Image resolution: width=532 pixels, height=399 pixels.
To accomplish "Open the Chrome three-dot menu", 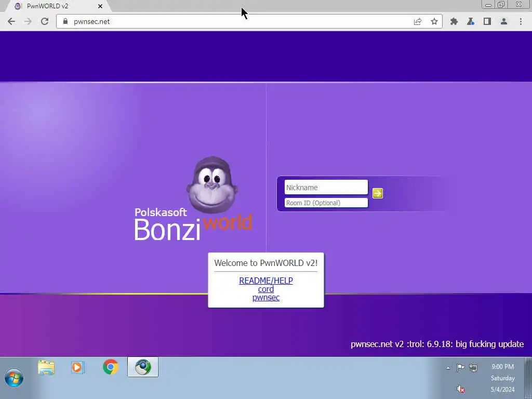I will [521, 21].
